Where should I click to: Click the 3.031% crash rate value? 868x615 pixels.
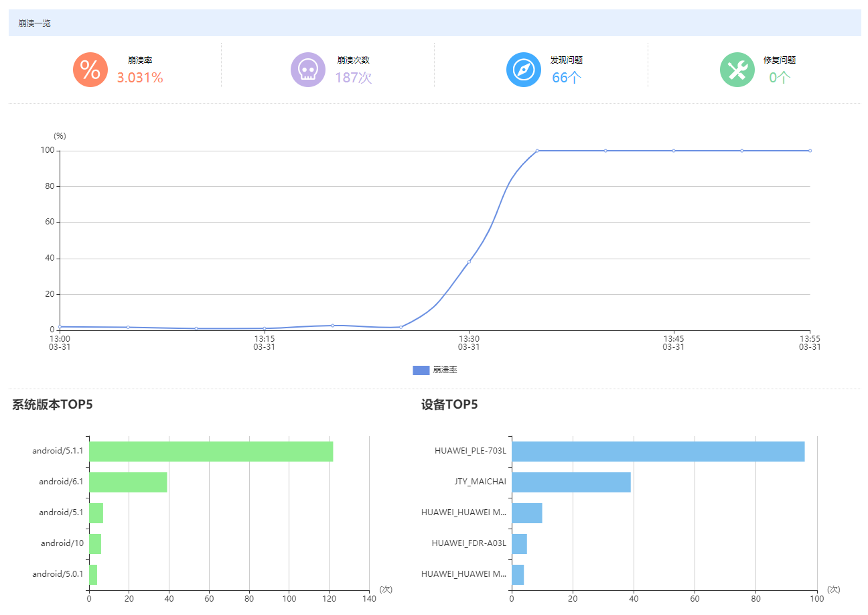coord(140,78)
